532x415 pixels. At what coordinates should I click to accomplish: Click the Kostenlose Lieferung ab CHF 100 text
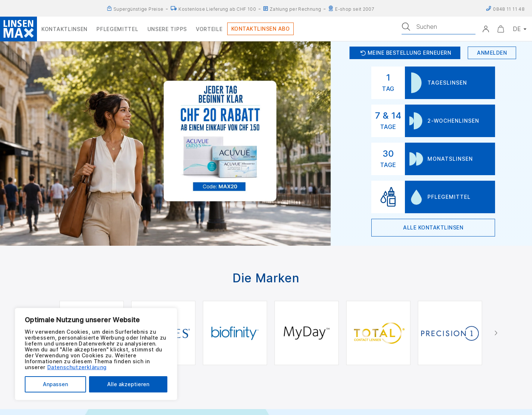tap(217, 9)
